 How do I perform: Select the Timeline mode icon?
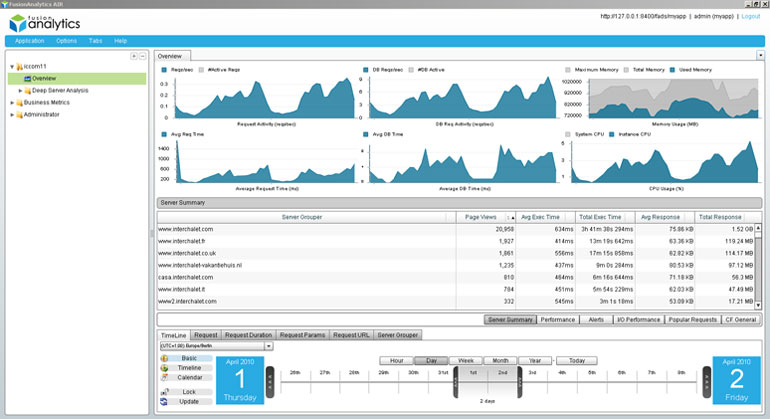(164, 368)
